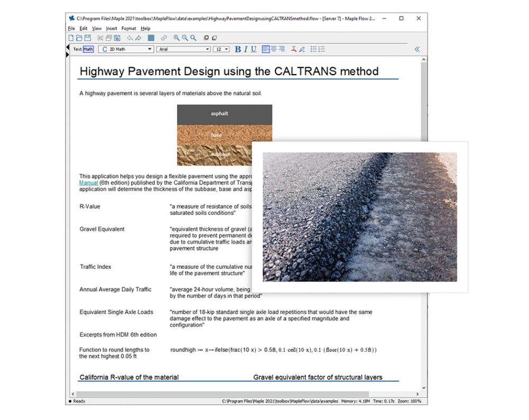529x420 pixels.
Task: Click the Insert hyperlink chain icon
Action: (163, 38)
